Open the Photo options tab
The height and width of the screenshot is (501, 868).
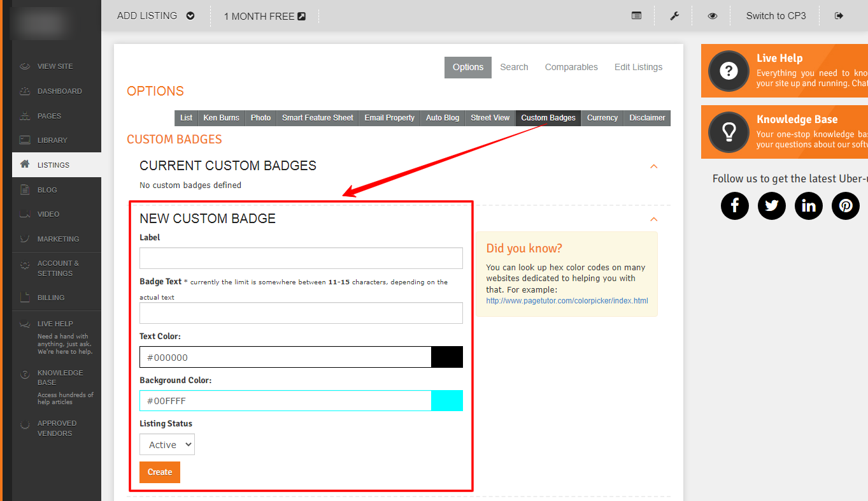pyautogui.click(x=260, y=118)
